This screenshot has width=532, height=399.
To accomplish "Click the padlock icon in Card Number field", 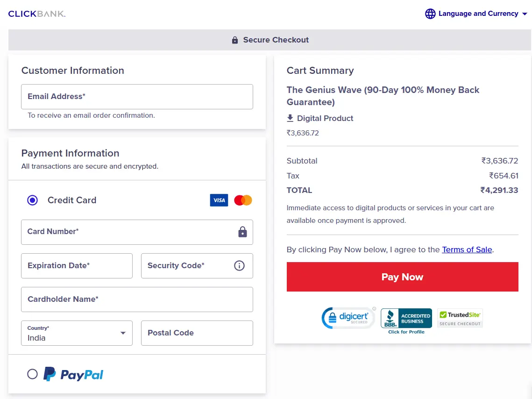I will (242, 232).
